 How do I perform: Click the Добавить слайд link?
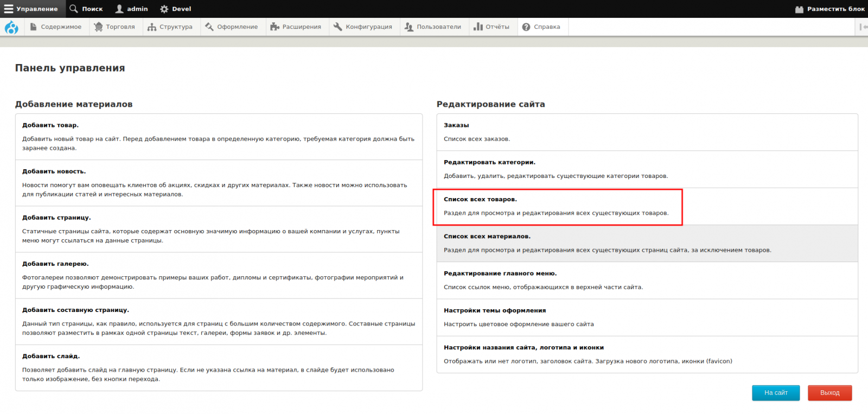tap(51, 356)
